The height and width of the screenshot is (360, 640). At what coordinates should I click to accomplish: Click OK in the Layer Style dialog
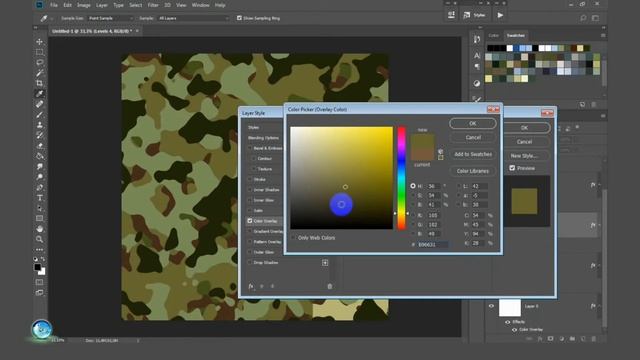[524, 128]
